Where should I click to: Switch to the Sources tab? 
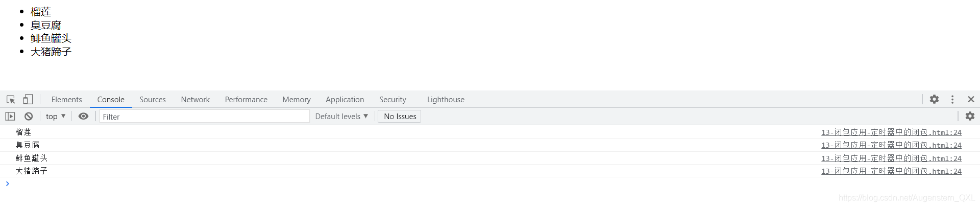pyautogui.click(x=153, y=100)
